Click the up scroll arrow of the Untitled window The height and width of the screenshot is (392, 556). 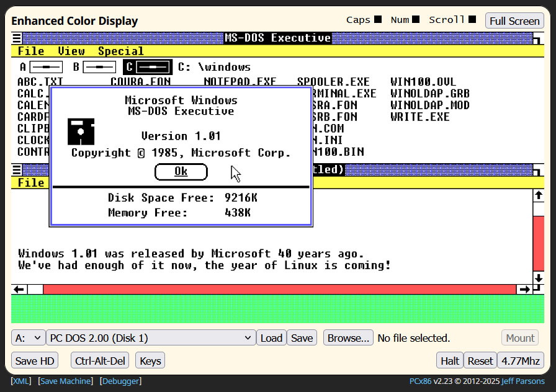539,195
